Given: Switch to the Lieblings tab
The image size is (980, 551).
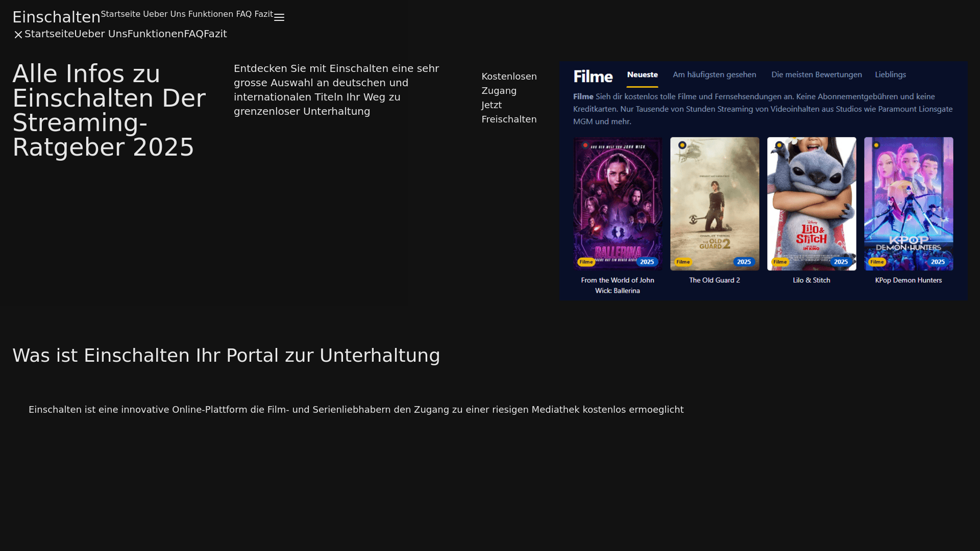Looking at the screenshot, I should (x=890, y=75).
